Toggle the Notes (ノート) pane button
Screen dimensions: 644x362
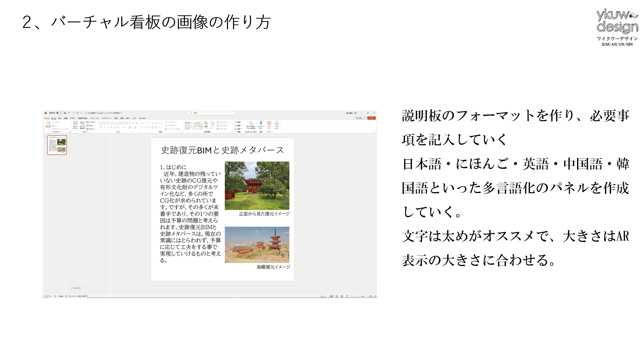(x=324, y=296)
